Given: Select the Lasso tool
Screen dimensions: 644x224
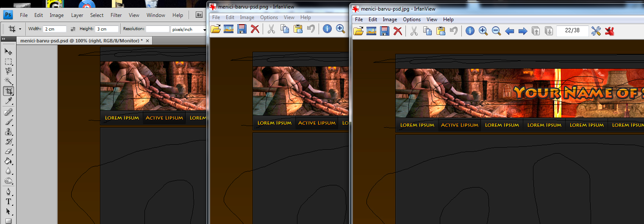Looking at the screenshot, I should [x=8, y=71].
